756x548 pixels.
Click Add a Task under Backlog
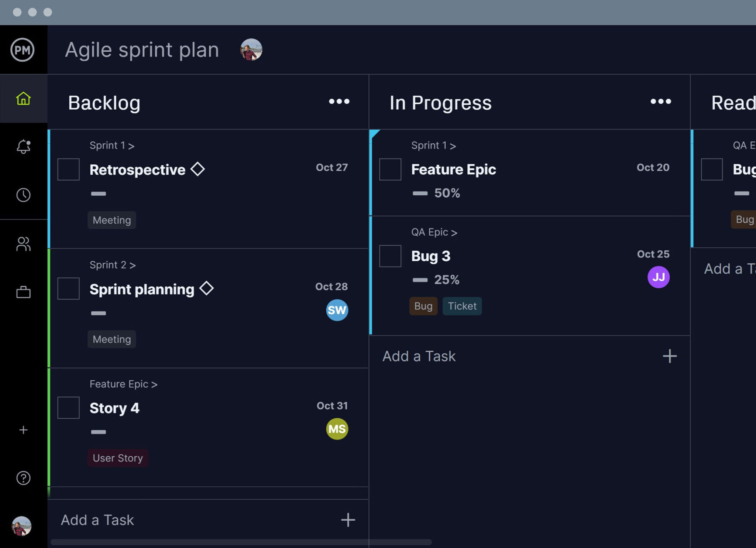point(97,520)
